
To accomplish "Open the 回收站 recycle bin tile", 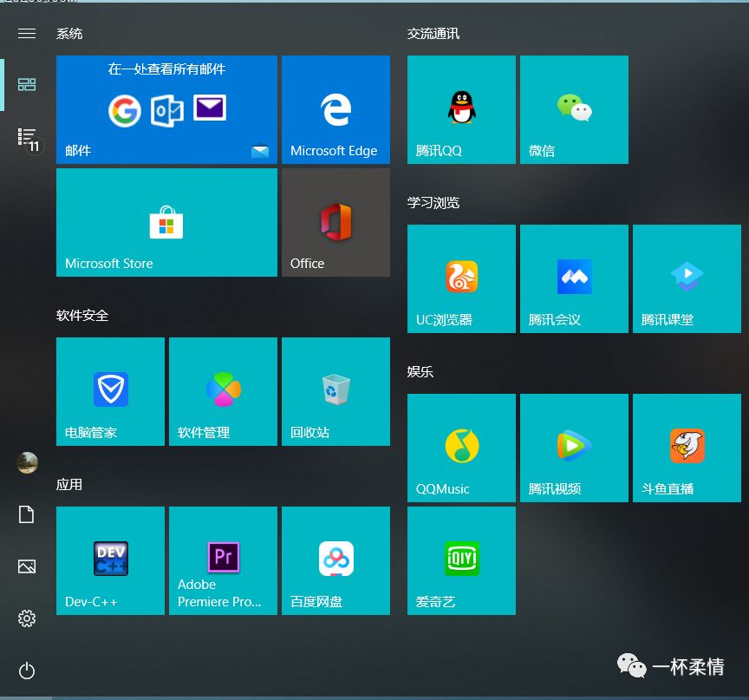I will [335, 391].
